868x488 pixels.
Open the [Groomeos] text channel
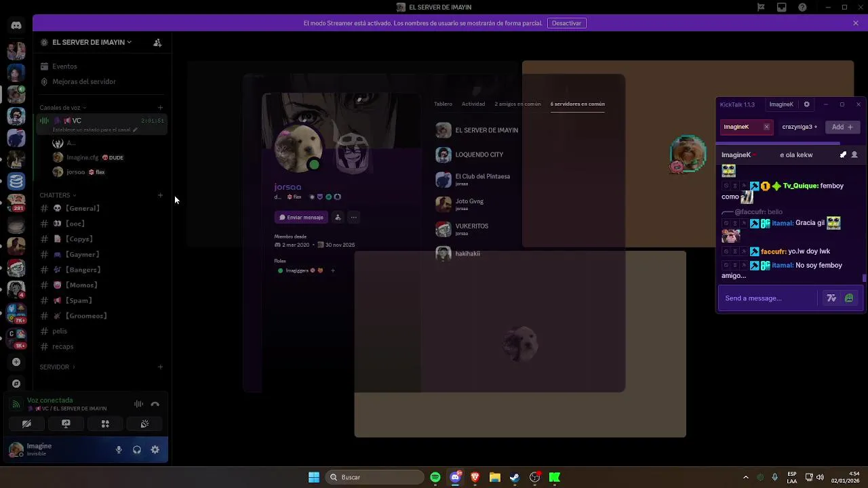pos(102,316)
